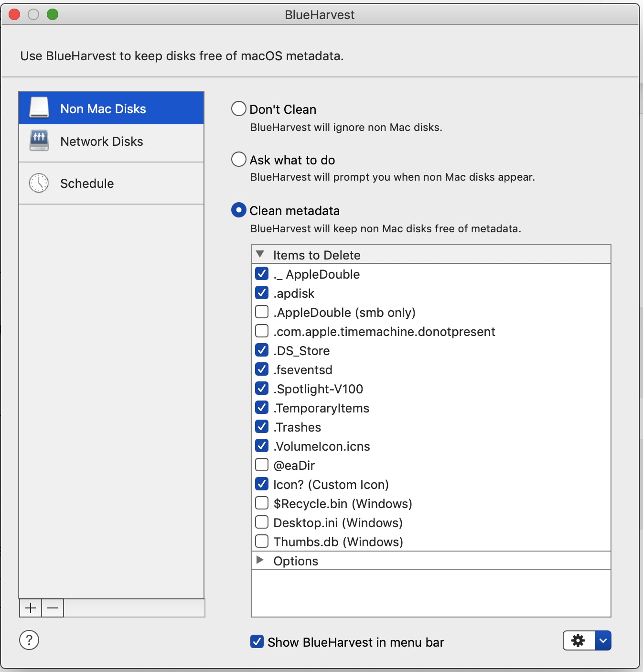Open the gear action menu
643x672 pixels.
point(579,640)
